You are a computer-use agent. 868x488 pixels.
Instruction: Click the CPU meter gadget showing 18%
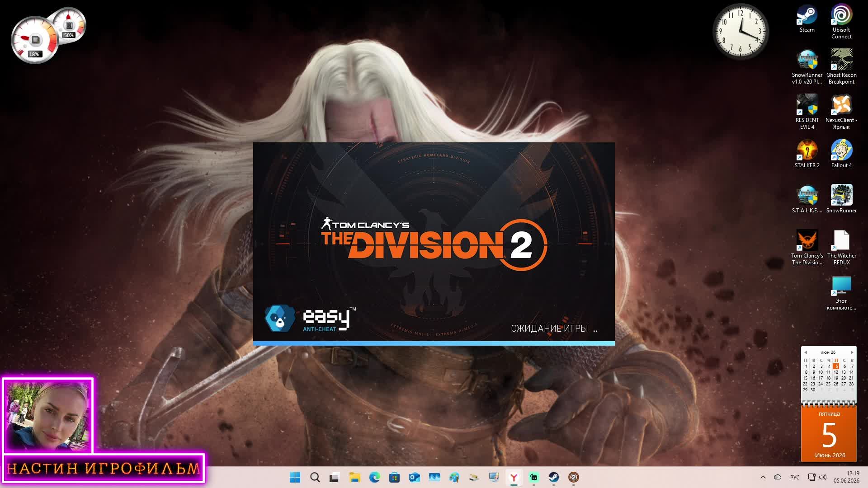[34, 40]
